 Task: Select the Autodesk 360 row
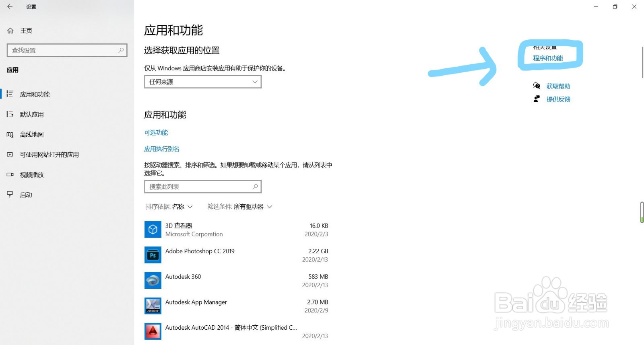tap(237, 280)
